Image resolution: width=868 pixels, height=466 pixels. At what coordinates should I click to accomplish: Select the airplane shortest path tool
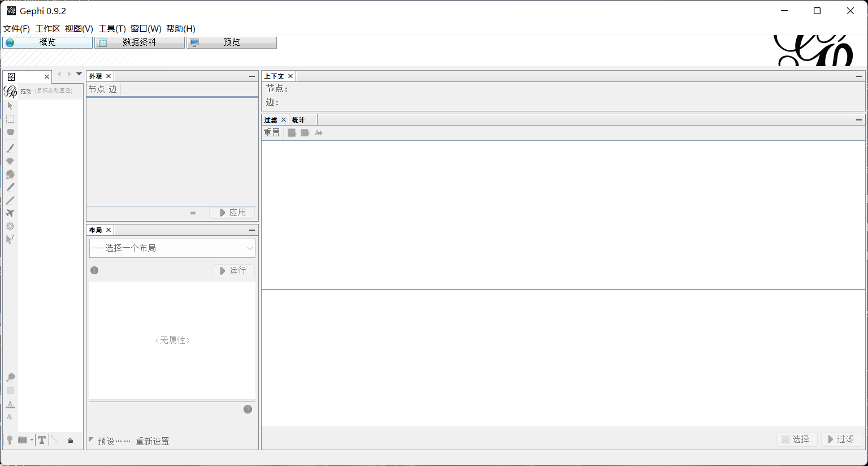click(10, 213)
